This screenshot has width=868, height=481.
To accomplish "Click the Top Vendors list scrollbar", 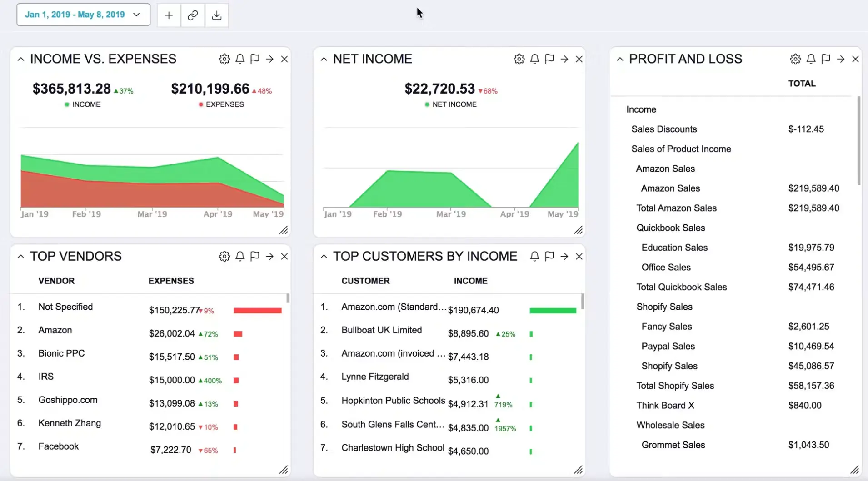I will [288, 298].
